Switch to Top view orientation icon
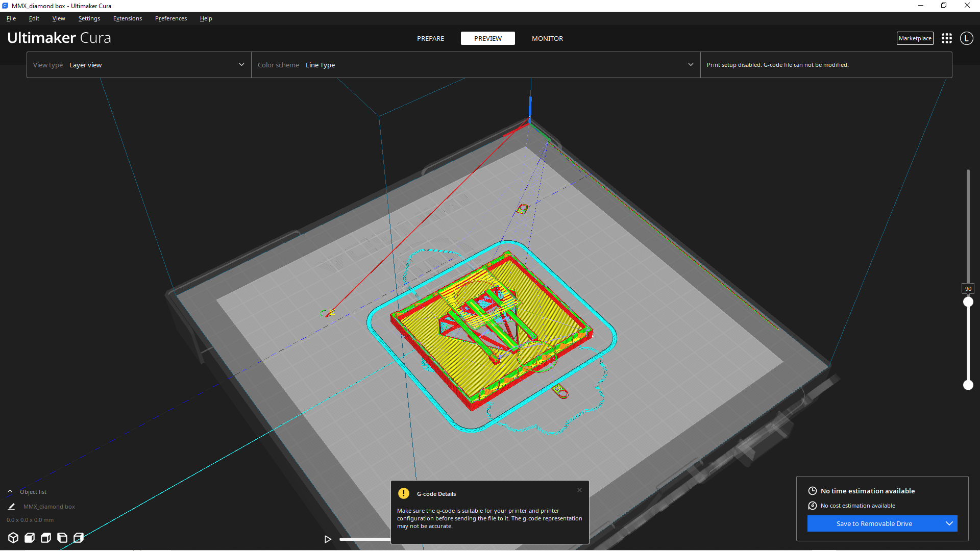This screenshot has width=980, height=551. 45,538
